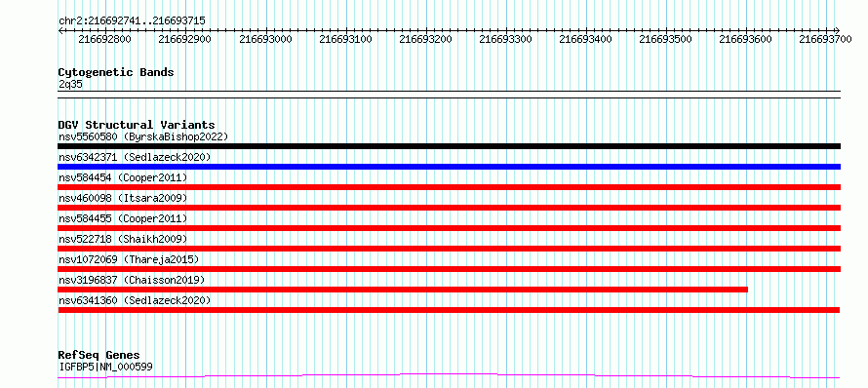Click ruler position 216693300
This screenshot has height=388, width=868.
click(x=505, y=39)
